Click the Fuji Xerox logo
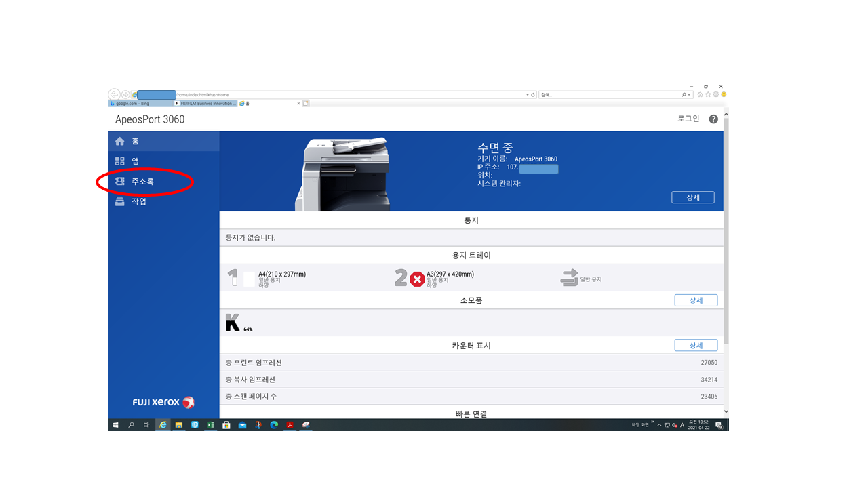 163,402
